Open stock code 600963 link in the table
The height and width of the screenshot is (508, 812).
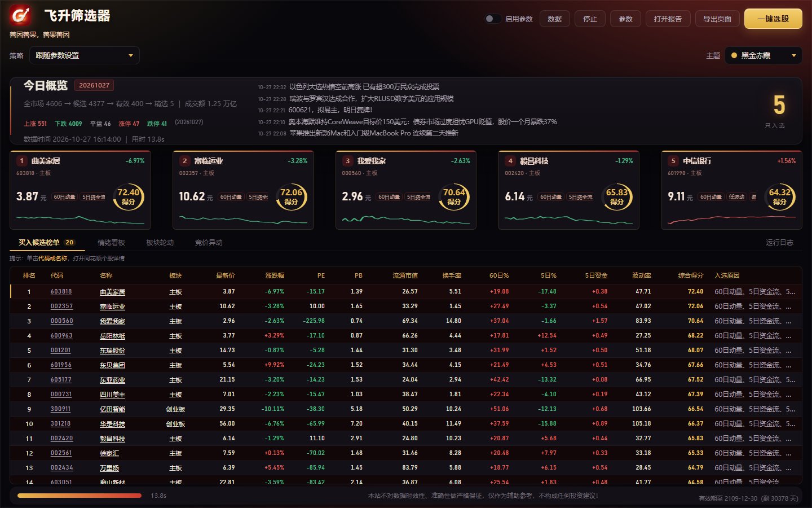61,336
